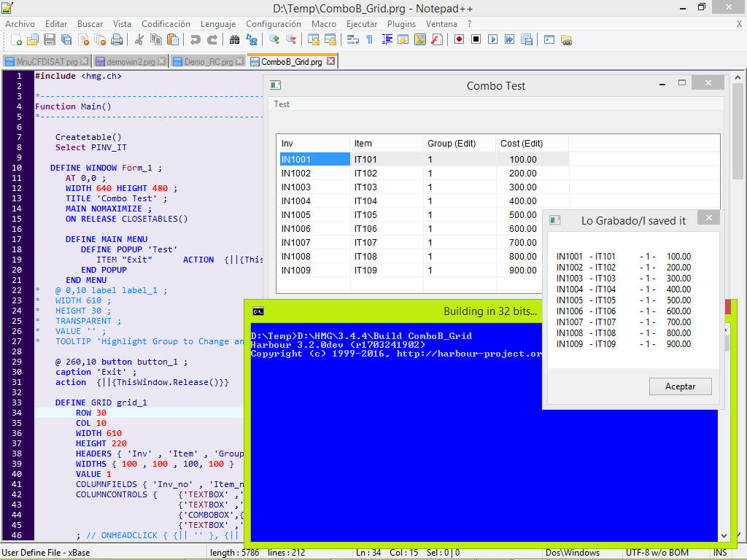Click the Play macro icon
This screenshot has width=747, height=560.
coord(492,39)
